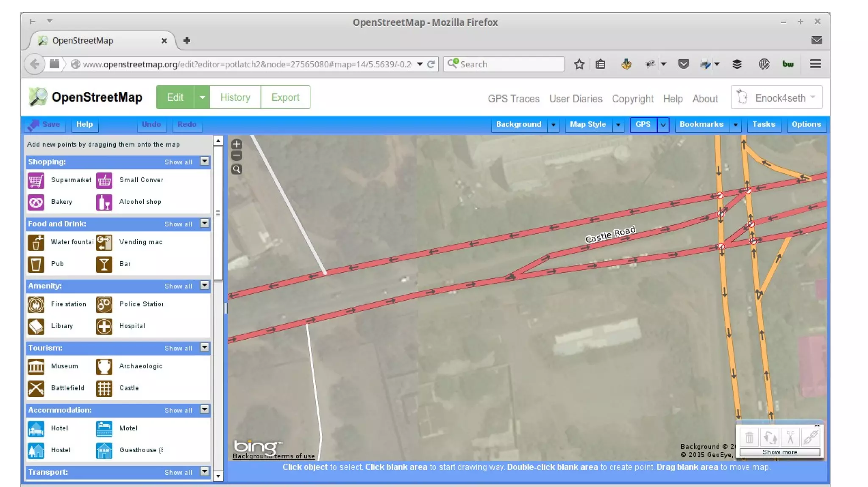Select the Museum building icon
The height and width of the screenshot is (487, 868).
[36, 367]
